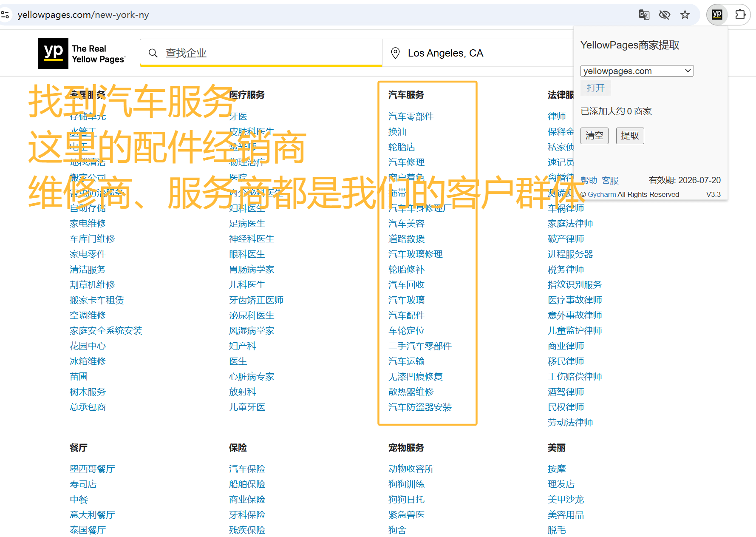Open 家庭法律师 link
Screen dimensions: 756x537
570,224
